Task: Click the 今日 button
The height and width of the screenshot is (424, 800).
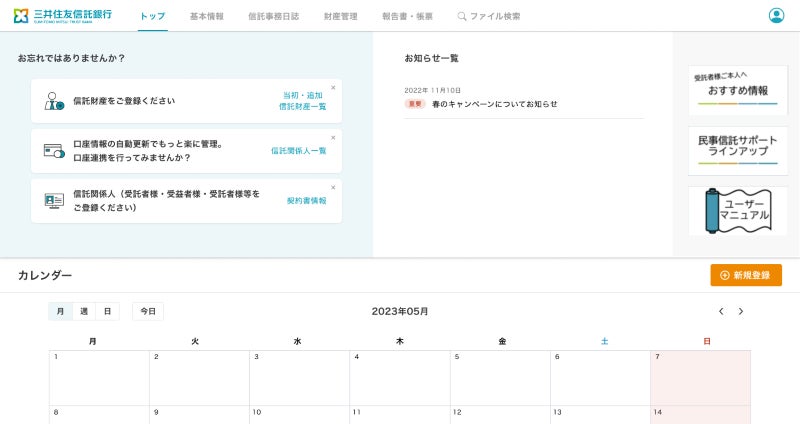Action: coord(148,311)
